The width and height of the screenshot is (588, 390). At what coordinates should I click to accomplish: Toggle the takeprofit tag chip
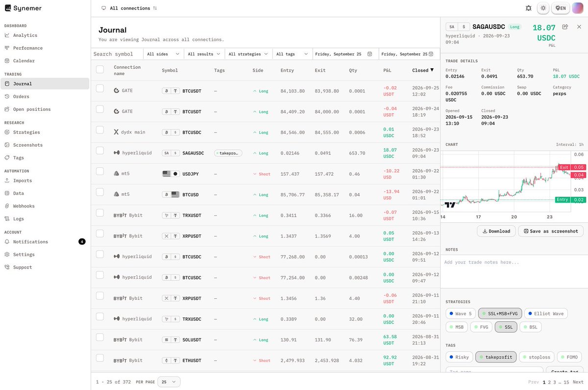(x=496, y=357)
